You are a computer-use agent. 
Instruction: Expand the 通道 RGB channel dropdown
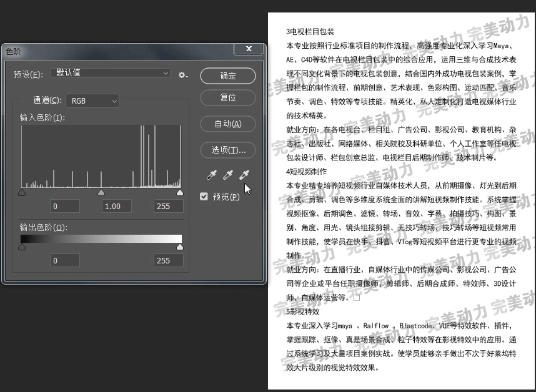(x=92, y=100)
